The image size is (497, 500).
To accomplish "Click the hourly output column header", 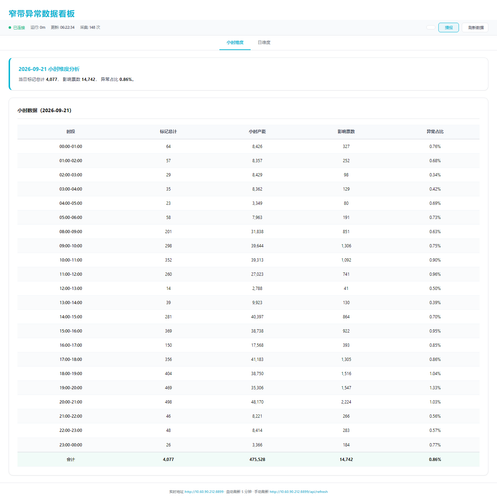I will (257, 132).
